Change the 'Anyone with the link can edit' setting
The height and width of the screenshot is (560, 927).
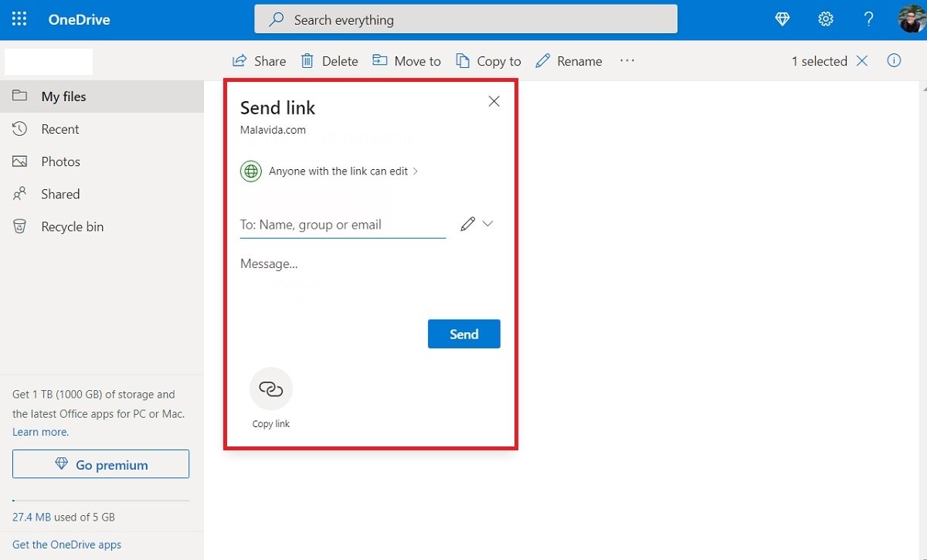[330, 171]
